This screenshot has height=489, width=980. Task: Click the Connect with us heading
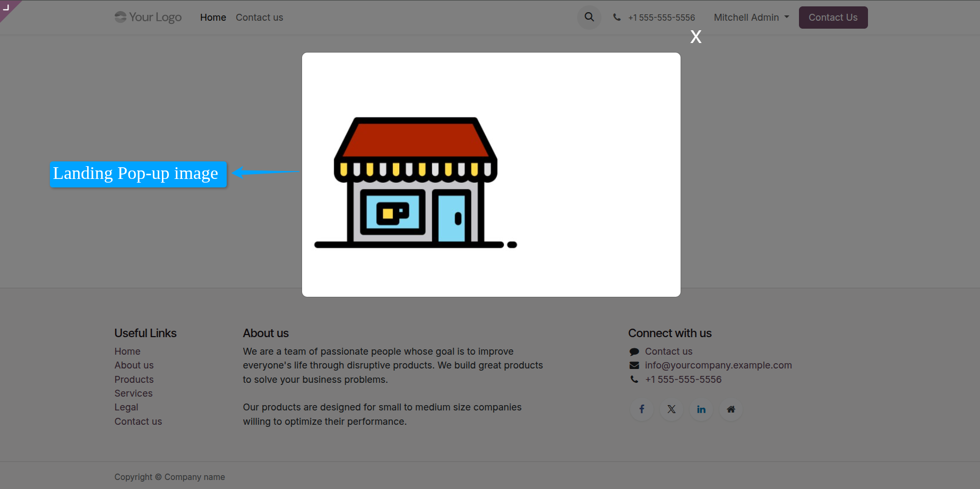pos(670,333)
